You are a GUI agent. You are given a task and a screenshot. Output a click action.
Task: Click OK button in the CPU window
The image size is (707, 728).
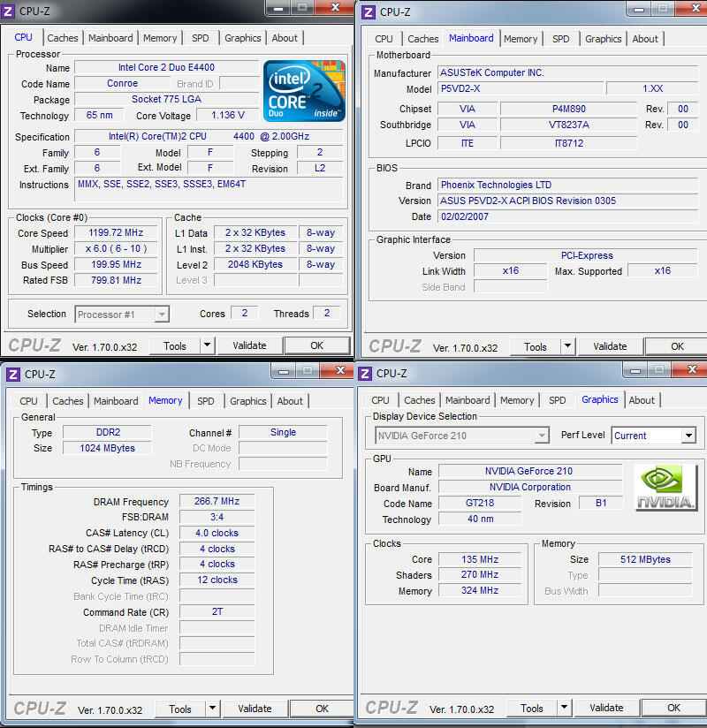tap(316, 345)
